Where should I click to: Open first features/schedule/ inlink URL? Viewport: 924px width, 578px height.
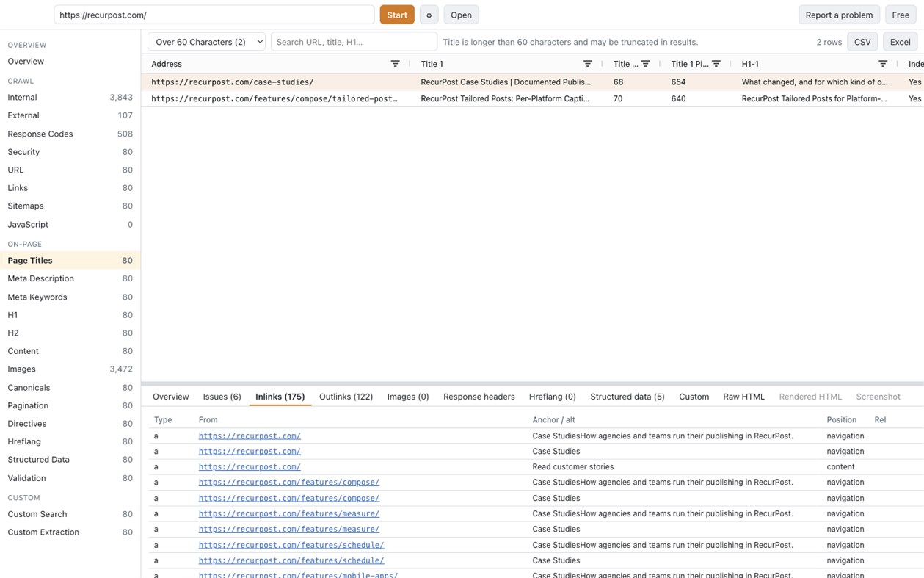pos(291,545)
